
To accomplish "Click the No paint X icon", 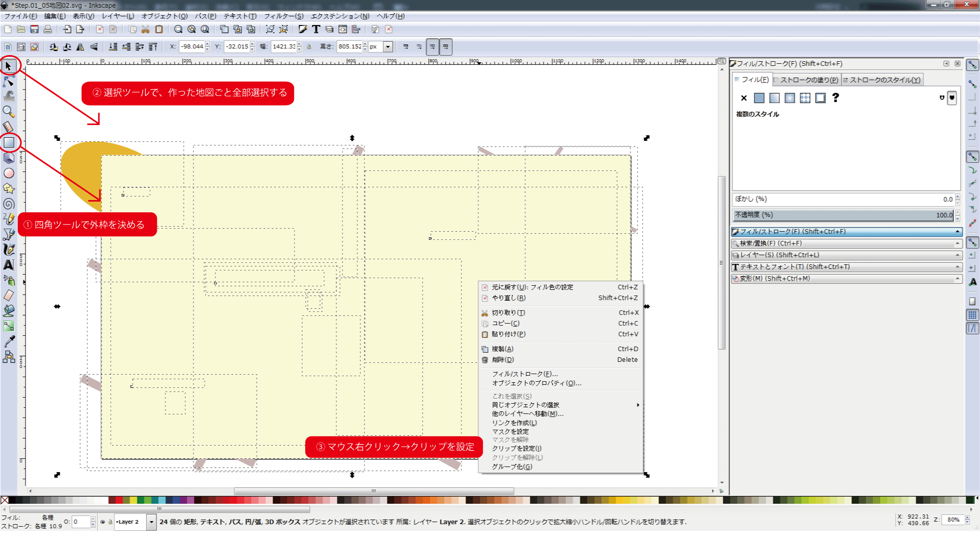I will click(744, 98).
